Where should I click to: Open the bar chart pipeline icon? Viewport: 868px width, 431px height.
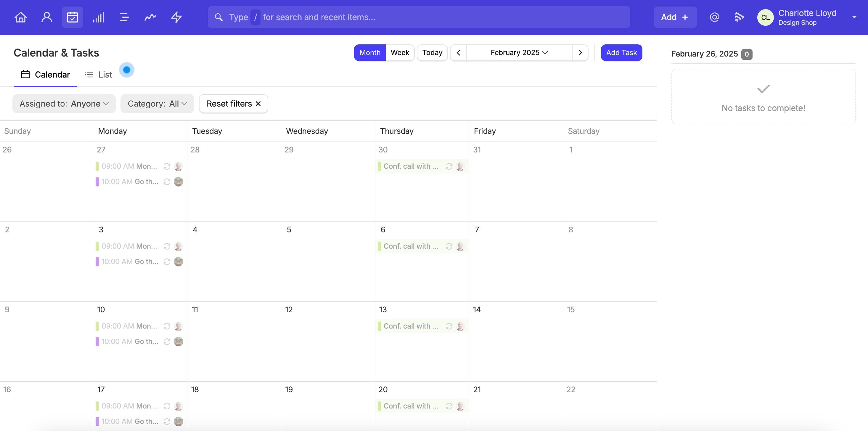pos(98,17)
